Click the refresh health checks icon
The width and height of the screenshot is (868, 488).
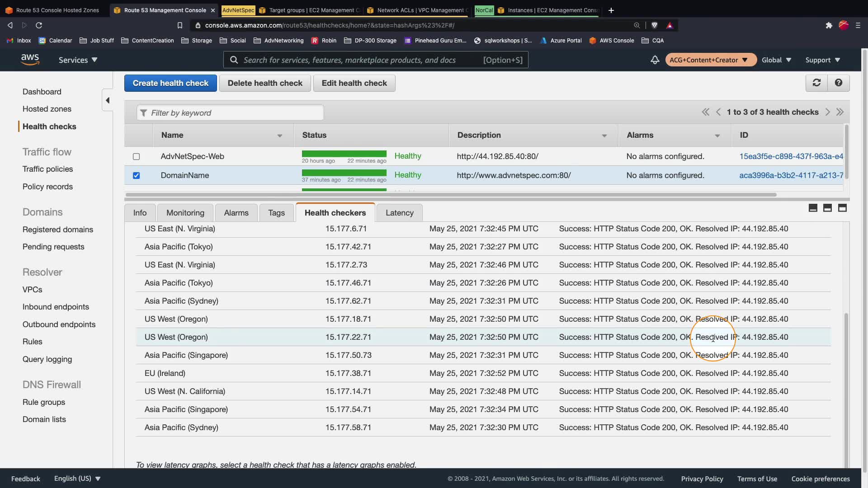tap(816, 83)
